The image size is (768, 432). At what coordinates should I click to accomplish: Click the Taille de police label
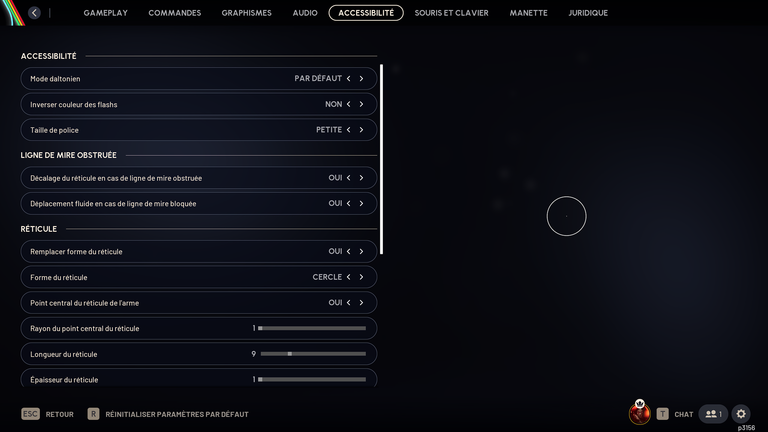coord(54,130)
